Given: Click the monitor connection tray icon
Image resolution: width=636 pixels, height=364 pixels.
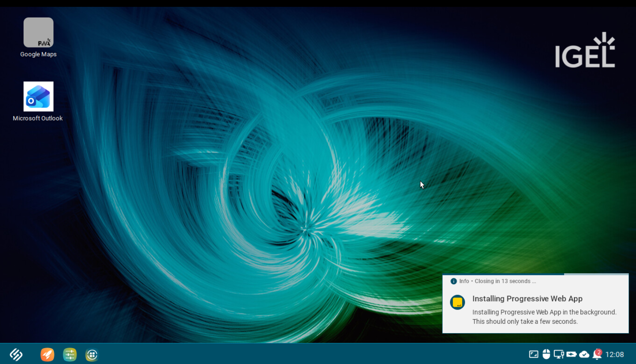Looking at the screenshot, I should pyautogui.click(x=559, y=354).
